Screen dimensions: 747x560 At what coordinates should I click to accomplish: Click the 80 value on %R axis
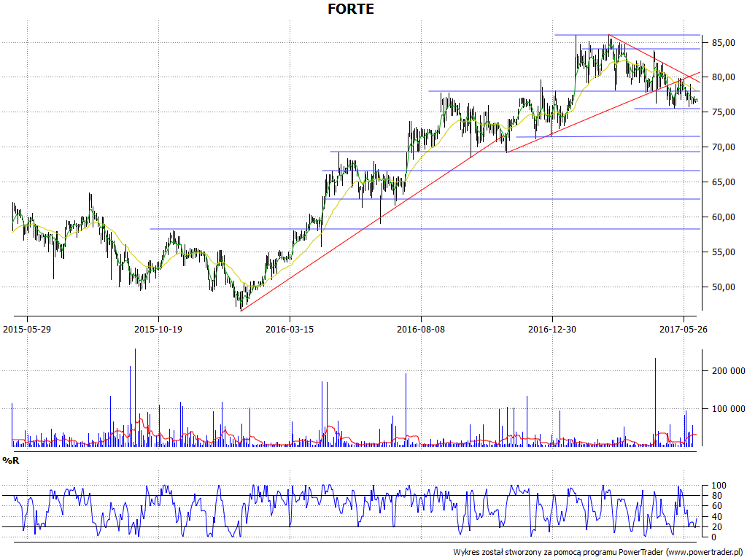point(716,496)
